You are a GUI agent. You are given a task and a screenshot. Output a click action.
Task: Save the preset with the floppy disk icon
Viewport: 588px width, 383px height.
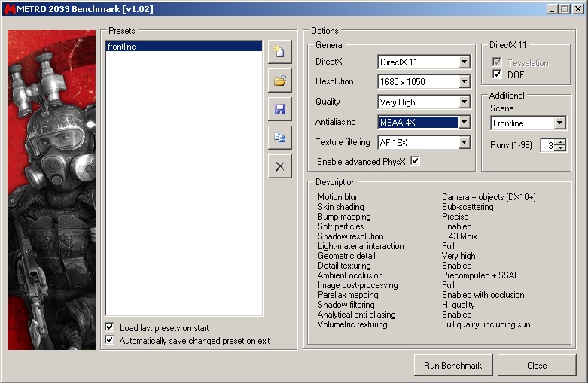(280, 109)
